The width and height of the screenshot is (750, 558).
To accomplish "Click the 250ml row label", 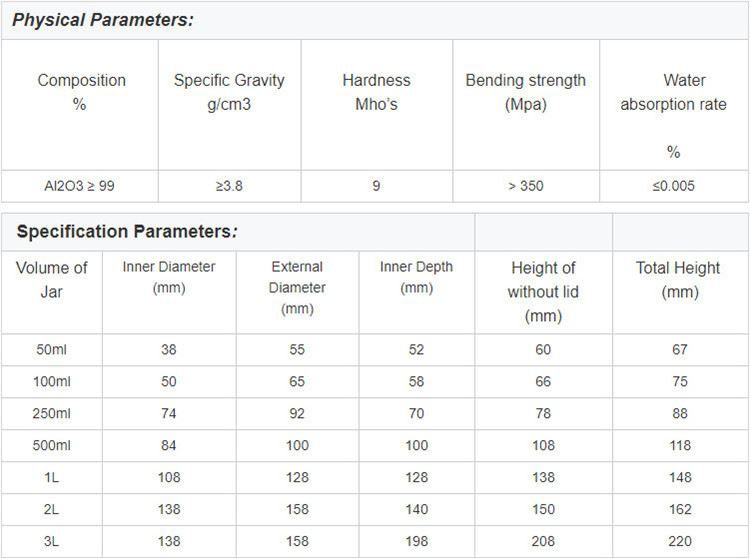I will coord(52,413).
